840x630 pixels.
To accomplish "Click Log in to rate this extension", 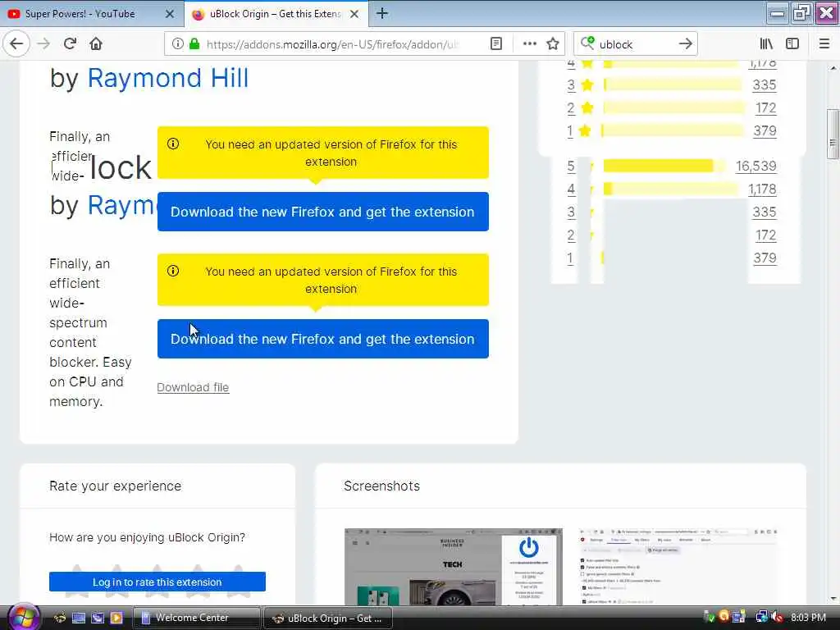I will [x=157, y=582].
